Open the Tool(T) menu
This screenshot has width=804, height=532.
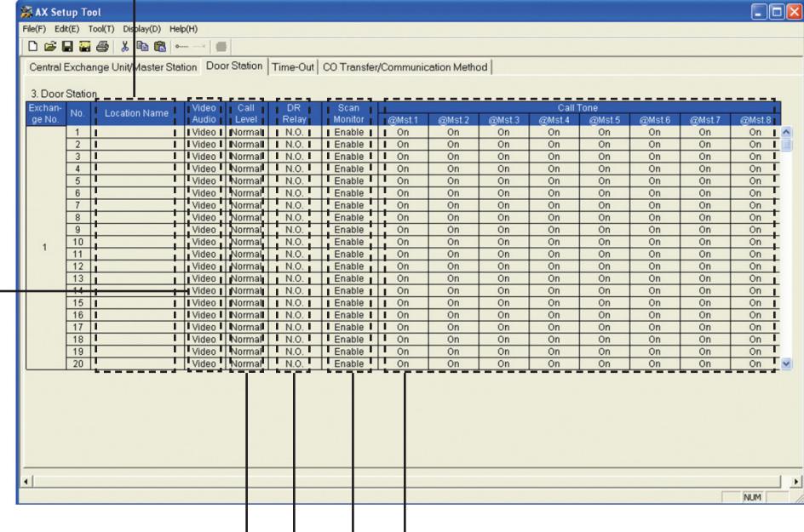(101, 29)
